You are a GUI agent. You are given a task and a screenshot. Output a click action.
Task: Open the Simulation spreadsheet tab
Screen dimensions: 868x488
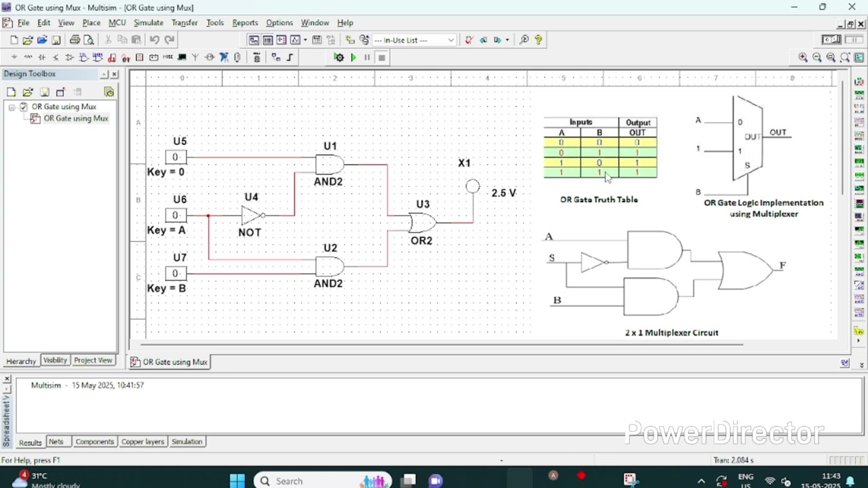click(x=186, y=442)
